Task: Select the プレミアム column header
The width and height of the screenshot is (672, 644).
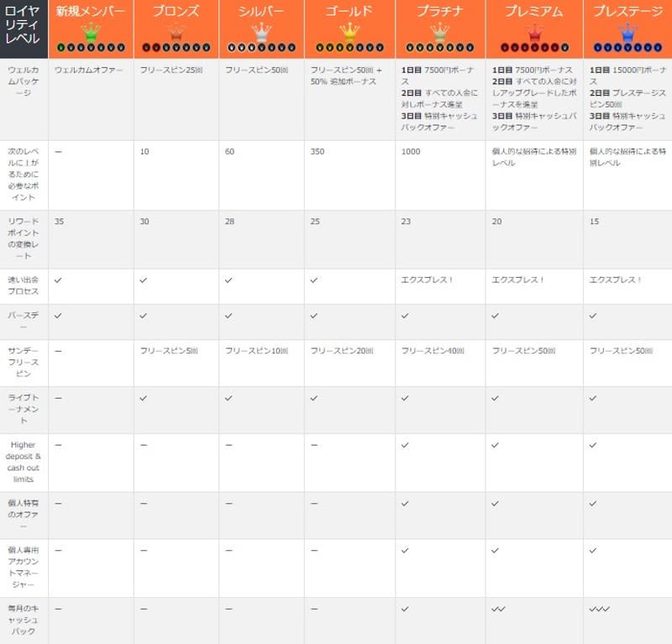Action: click(534, 29)
